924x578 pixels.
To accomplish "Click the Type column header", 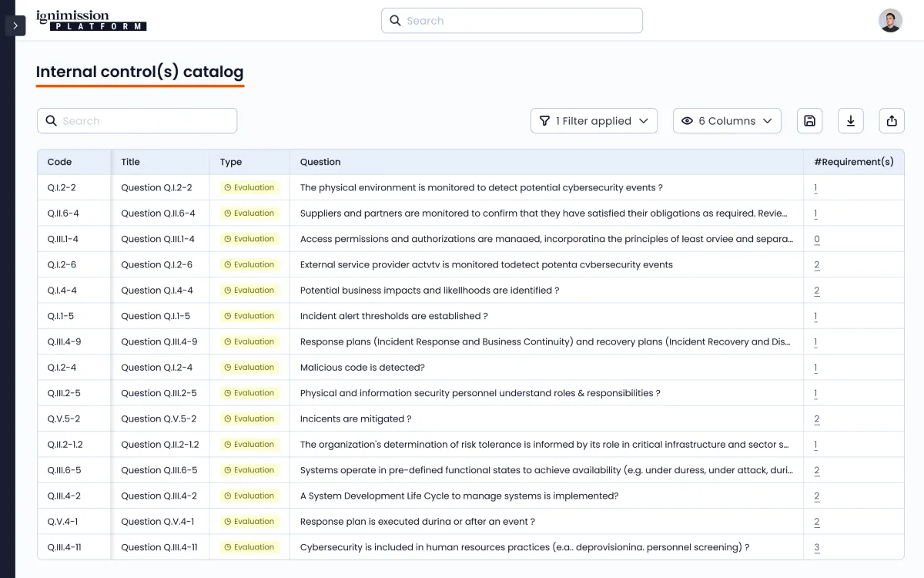I will pos(231,162).
